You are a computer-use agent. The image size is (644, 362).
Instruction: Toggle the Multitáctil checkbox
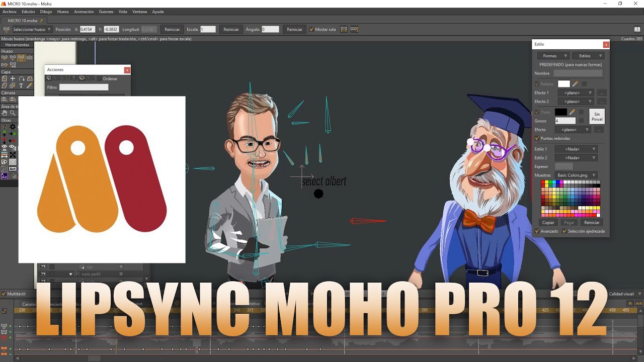point(4,294)
